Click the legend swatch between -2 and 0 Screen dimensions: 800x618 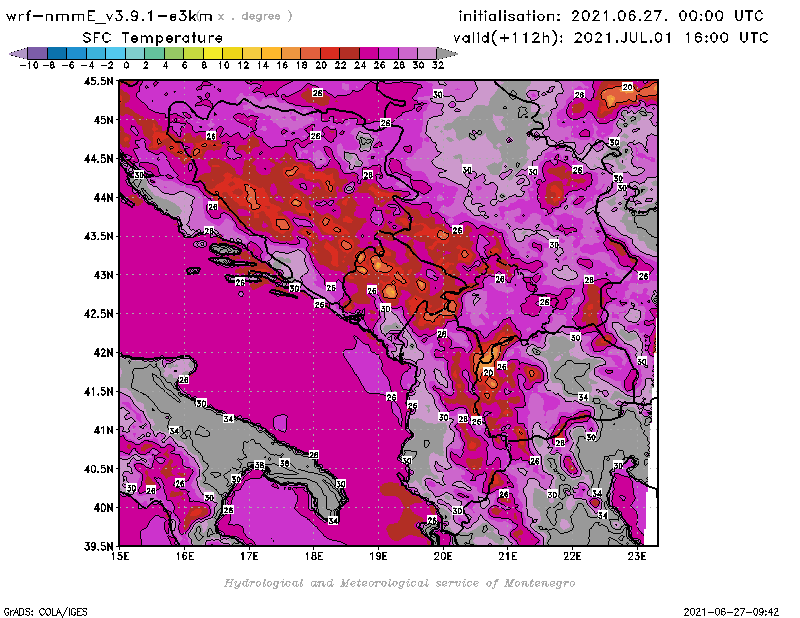[115, 53]
